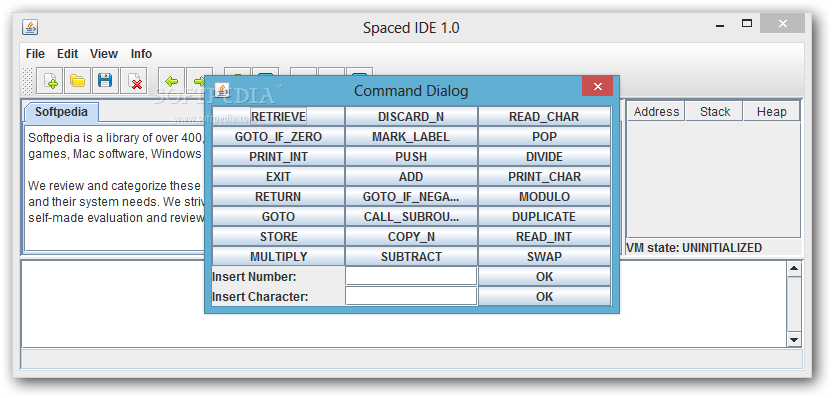Confirm Insert Character with its OK button

pos(544,296)
